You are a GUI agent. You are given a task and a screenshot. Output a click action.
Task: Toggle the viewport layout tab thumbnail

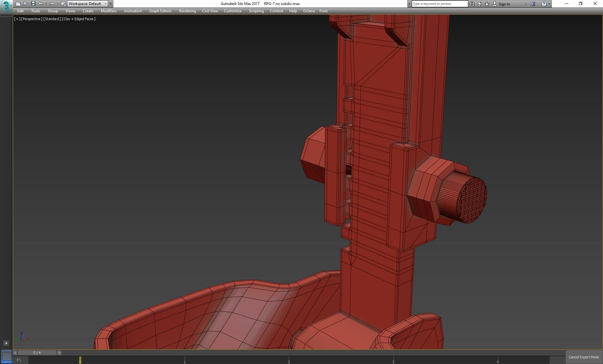pos(7,356)
